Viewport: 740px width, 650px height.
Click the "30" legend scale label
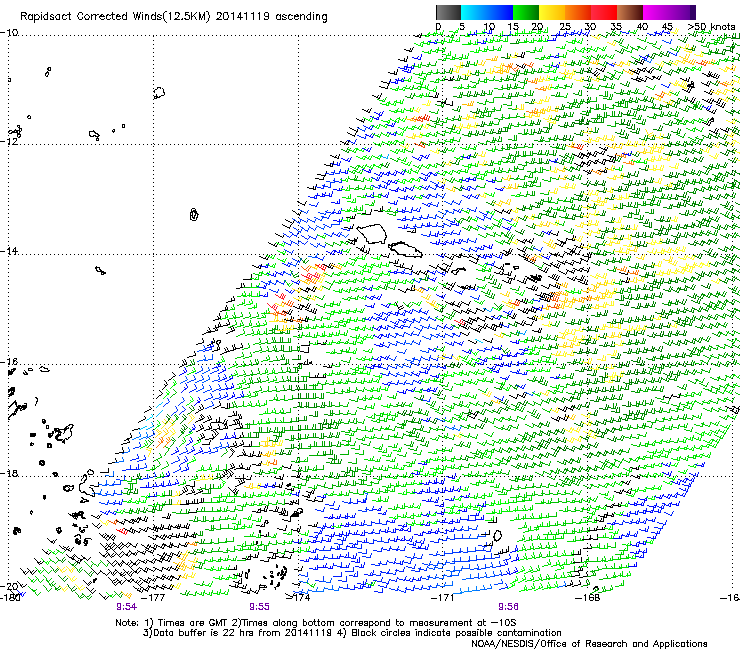pyautogui.click(x=590, y=27)
